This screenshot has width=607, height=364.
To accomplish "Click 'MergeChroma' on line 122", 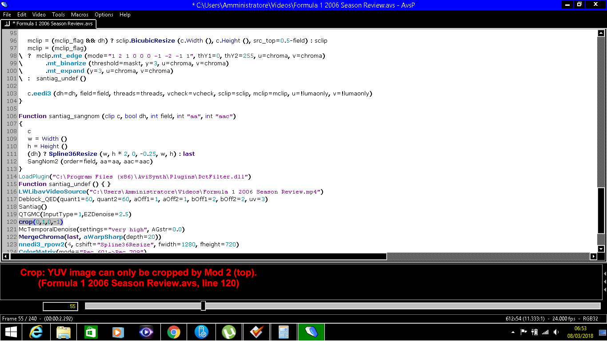I will coord(40,237).
